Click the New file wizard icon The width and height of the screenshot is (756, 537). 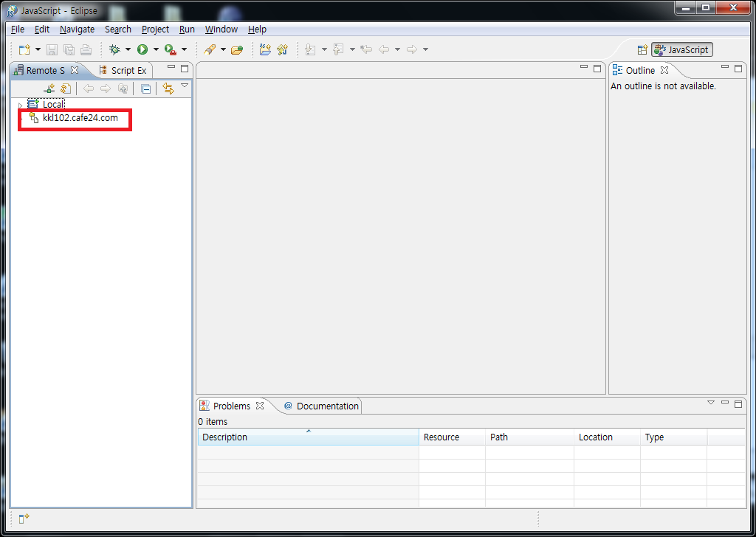pos(24,49)
